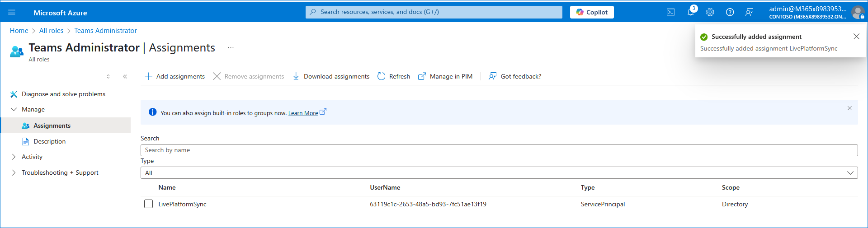Click Got feedback?
Viewport: 868px width, 228px height.
coord(515,76)
